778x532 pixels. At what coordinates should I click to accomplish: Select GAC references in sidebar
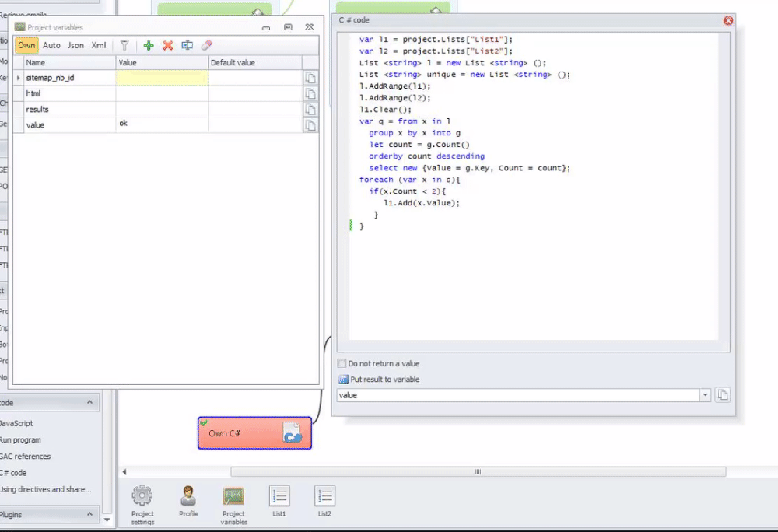coord(25,456)
